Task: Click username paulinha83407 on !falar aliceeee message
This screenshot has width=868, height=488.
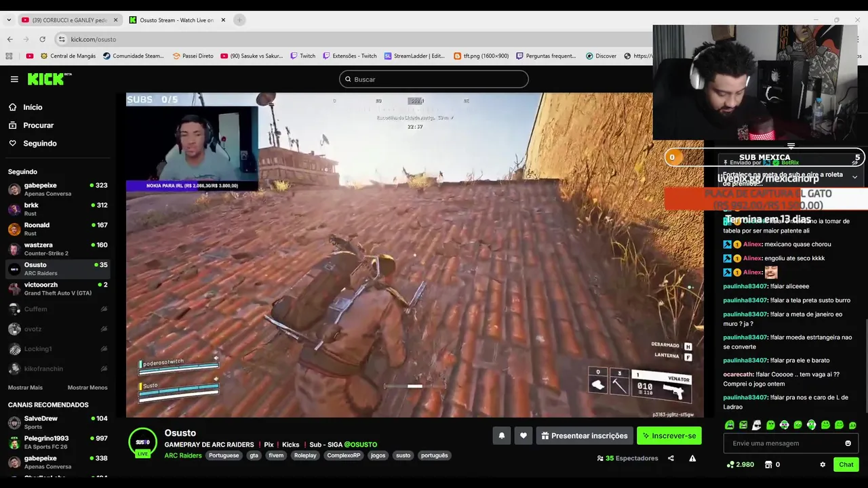Action: [x=745, y=286]
